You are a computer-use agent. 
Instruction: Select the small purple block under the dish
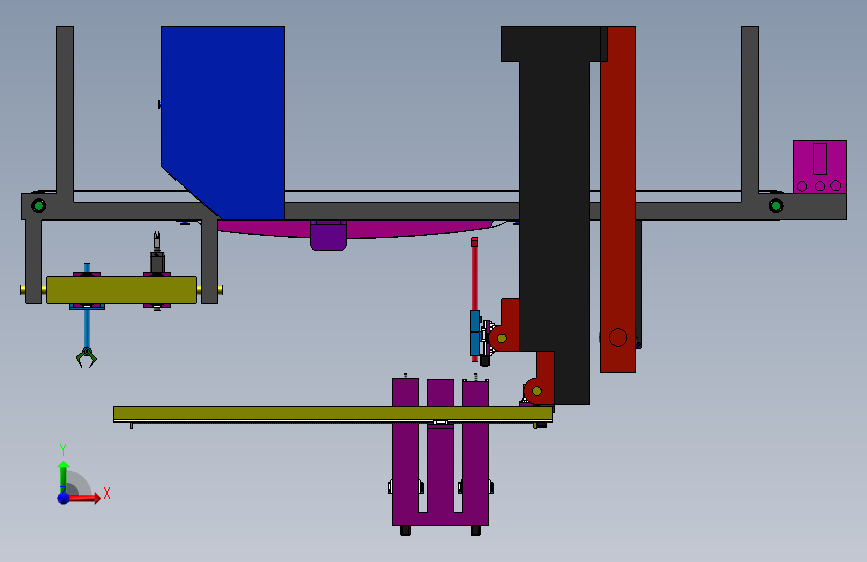[x=328, y=235]
